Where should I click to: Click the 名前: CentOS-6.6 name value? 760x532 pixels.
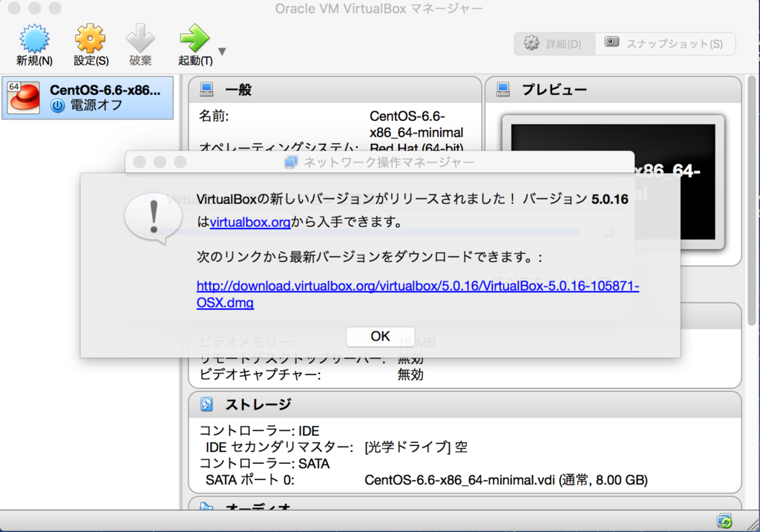point(416,124)
